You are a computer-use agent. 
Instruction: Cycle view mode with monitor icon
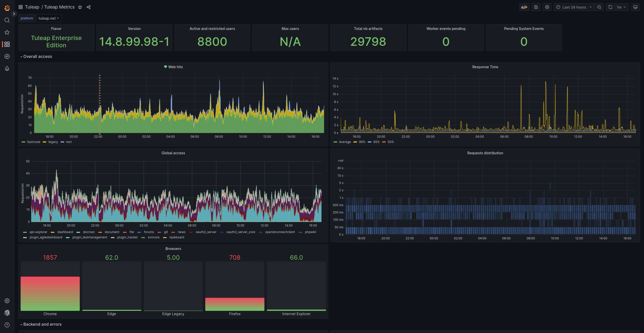(x=635, y=7)
